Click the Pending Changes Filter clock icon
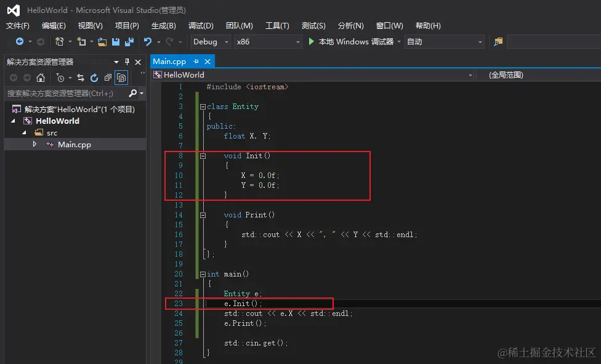 coord(60,78)
